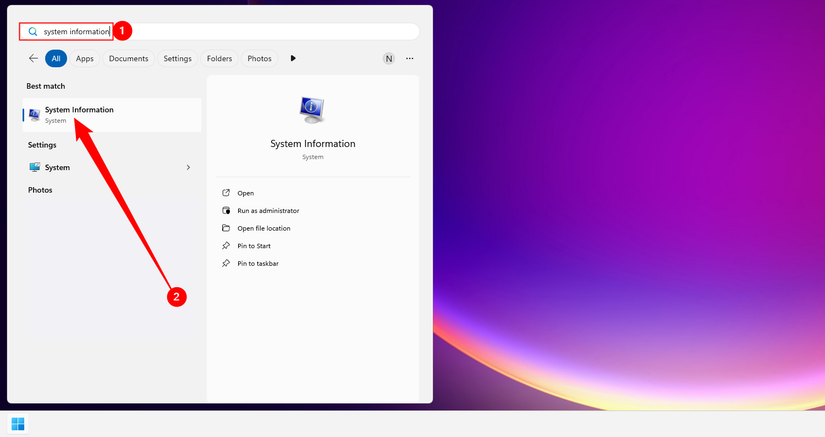Click Open in the right preview pane
This screenshot has width=825, height=437.
click(x=245, y=193)
